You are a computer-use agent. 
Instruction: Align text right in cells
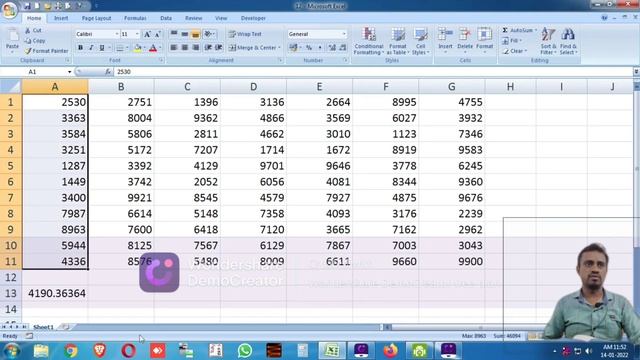point(196,48)
